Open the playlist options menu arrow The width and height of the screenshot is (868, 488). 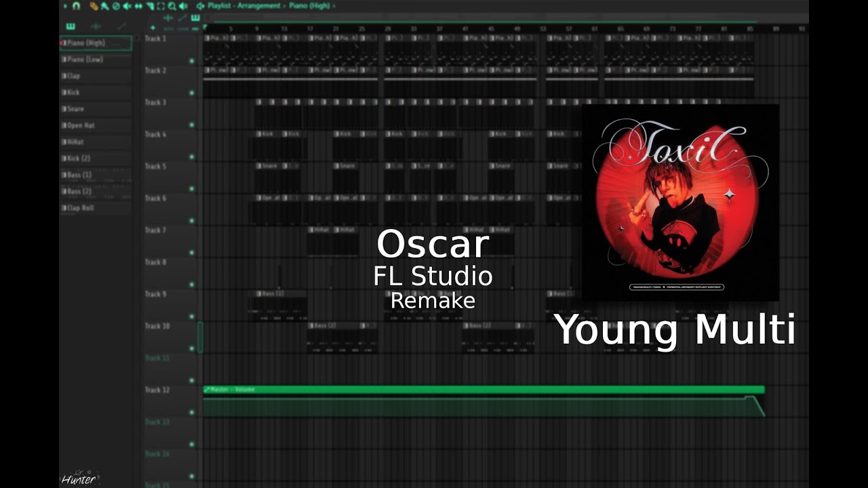point(65,6)
